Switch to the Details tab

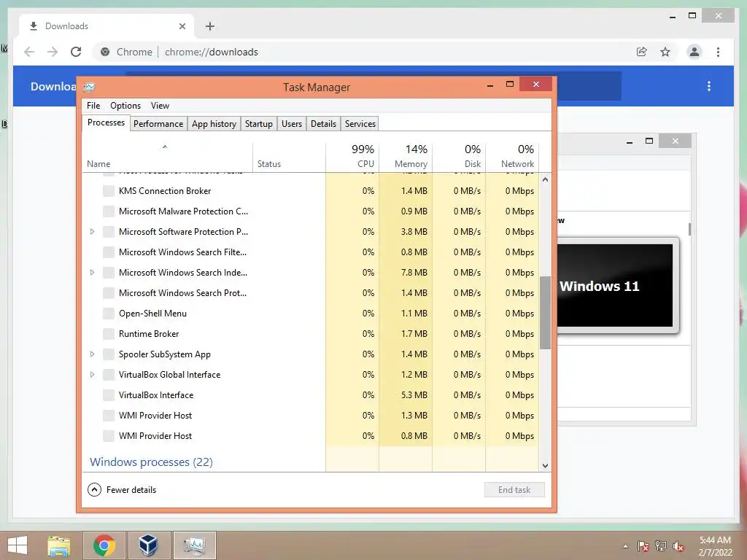click(x=323, y=124)
